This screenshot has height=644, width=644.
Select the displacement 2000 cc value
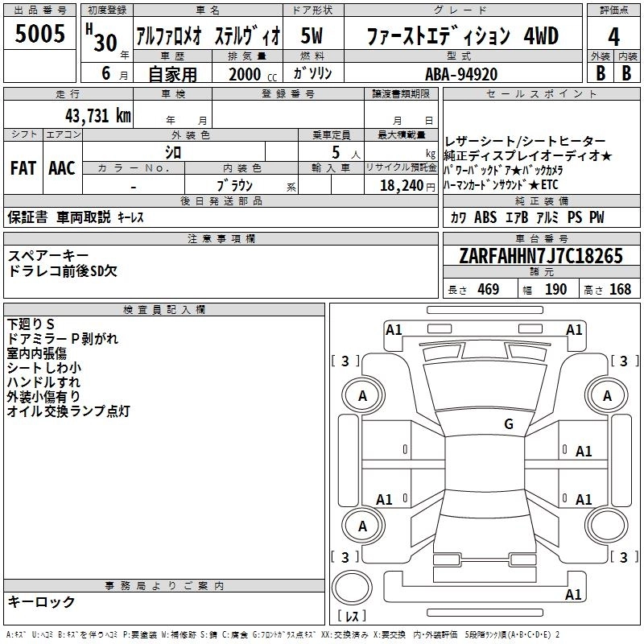tap(253, 74)
